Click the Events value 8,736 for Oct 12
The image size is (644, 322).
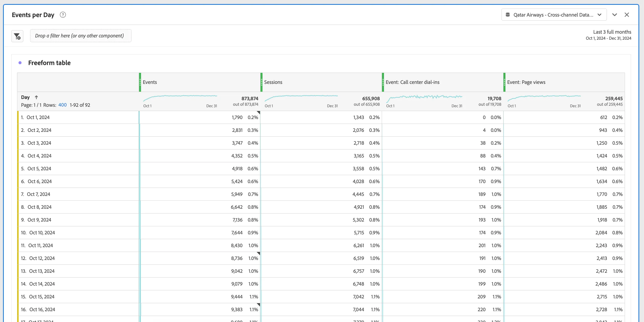coord(237,258)
